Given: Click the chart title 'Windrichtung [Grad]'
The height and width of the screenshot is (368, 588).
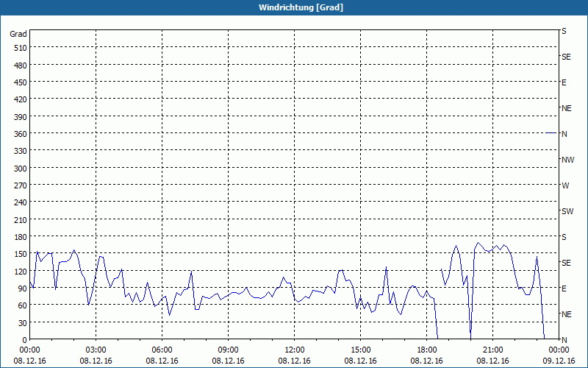Looking at the screenshot, I should coord(301,7).
